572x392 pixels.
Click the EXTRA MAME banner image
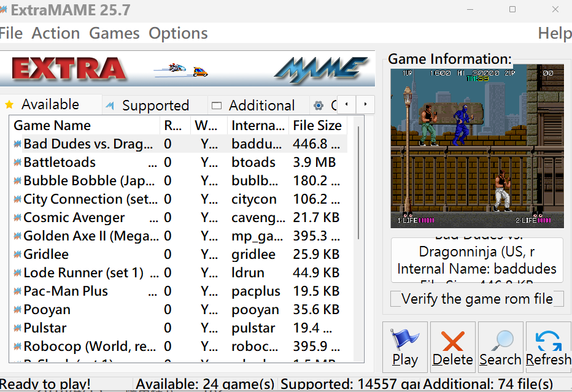tap(187, 69)
